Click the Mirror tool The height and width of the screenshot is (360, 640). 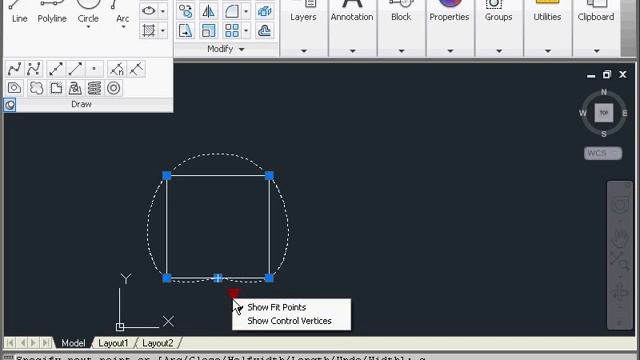(208, 11)
